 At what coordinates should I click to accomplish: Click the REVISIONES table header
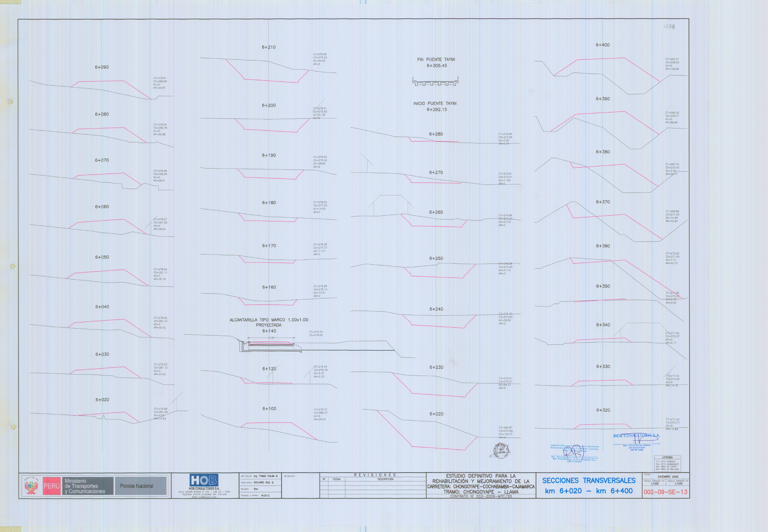(x=375, y=475)
